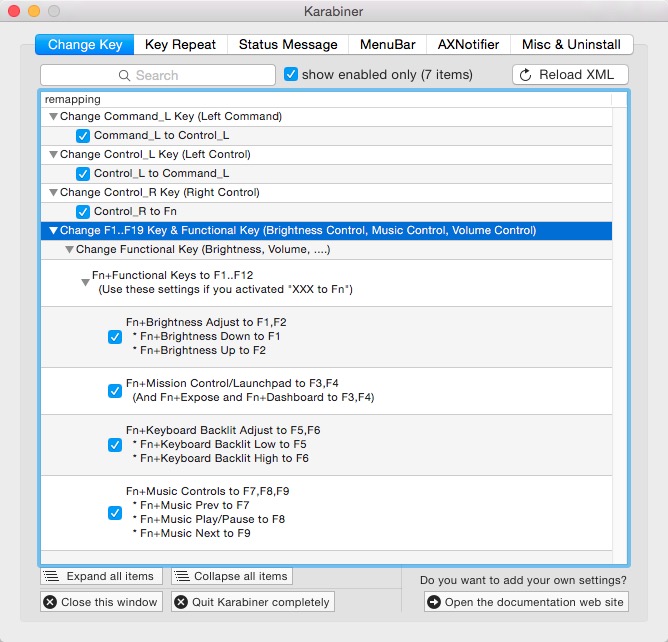This screenshot has width=668, height=642.
Task: Click Close this window button
Action: 101,602
